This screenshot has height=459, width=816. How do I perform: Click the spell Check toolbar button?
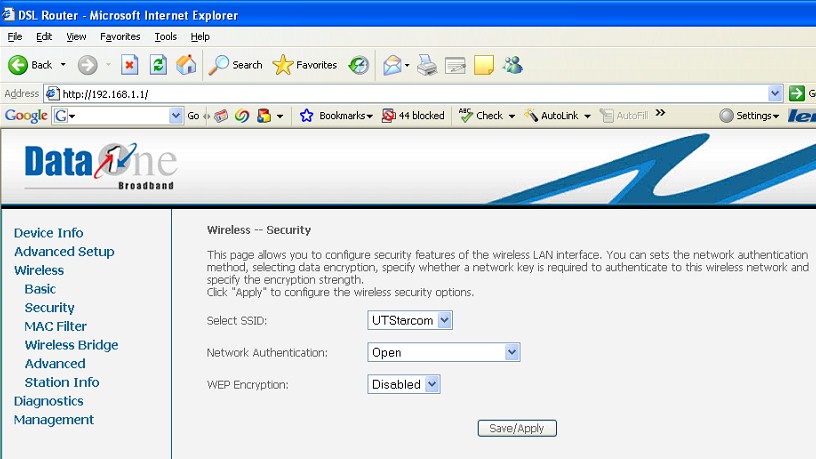click(x=481, y=116)
